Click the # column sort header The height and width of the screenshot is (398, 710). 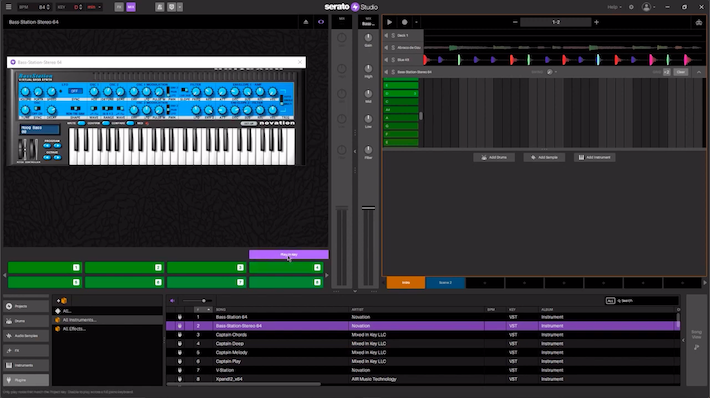(202, 310)
